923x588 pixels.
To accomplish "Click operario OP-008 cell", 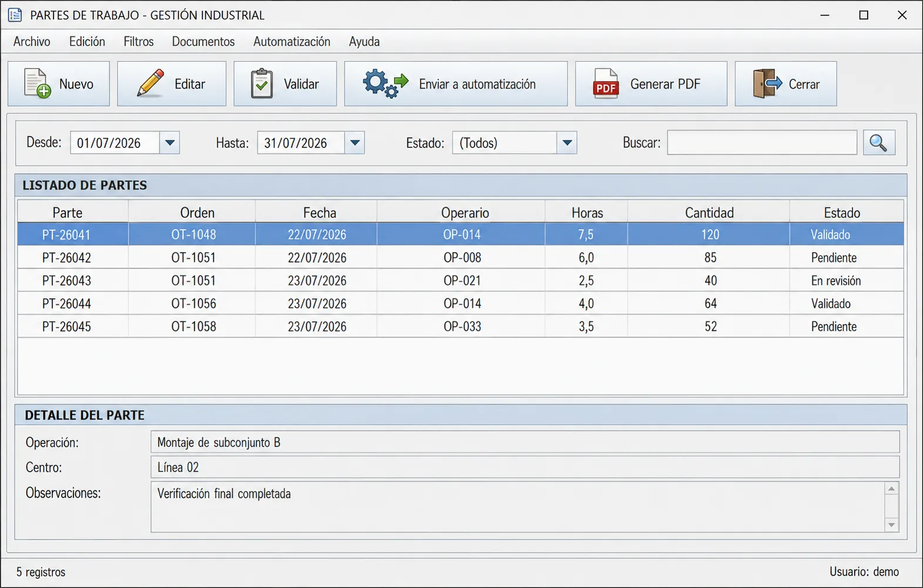I will click(x=462, y=257).
